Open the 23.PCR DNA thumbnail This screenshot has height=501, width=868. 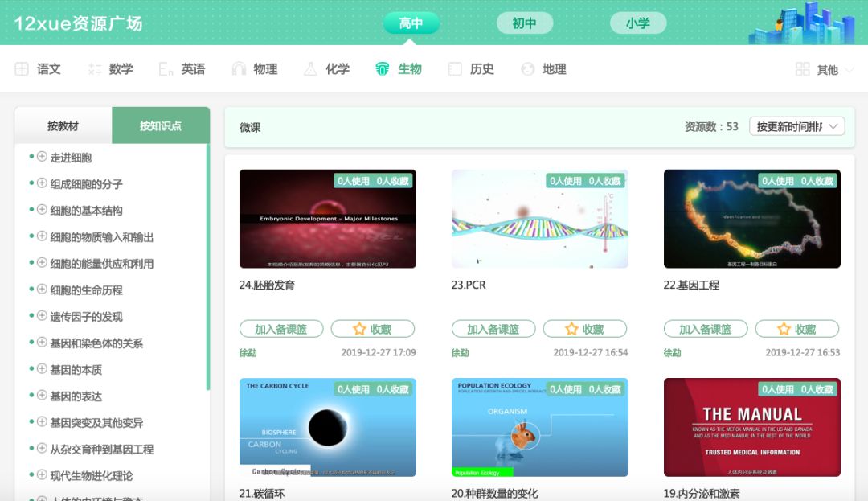click(540, 219)
